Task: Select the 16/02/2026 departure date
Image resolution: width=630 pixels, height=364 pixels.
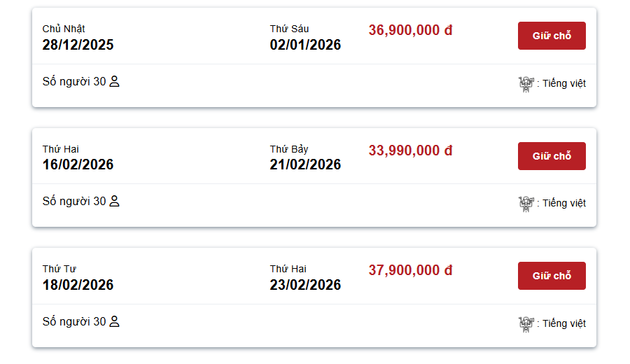Action: [78, 164]
